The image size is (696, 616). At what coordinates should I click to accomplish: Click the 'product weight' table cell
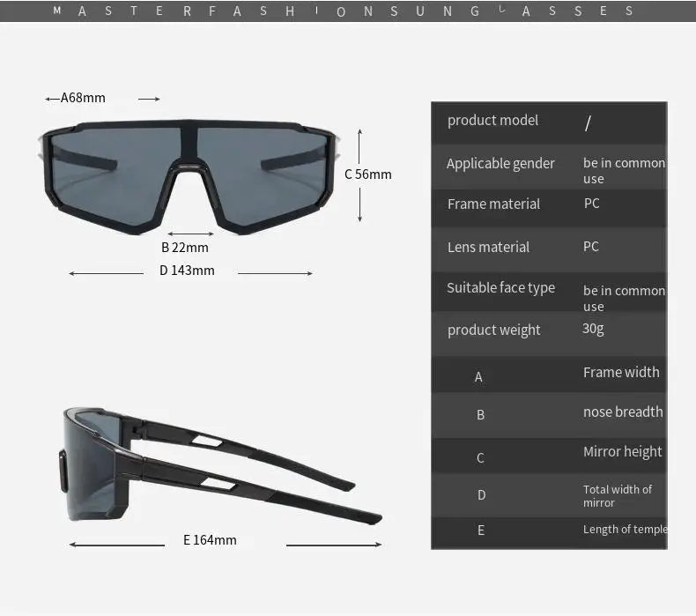(493, 330)
